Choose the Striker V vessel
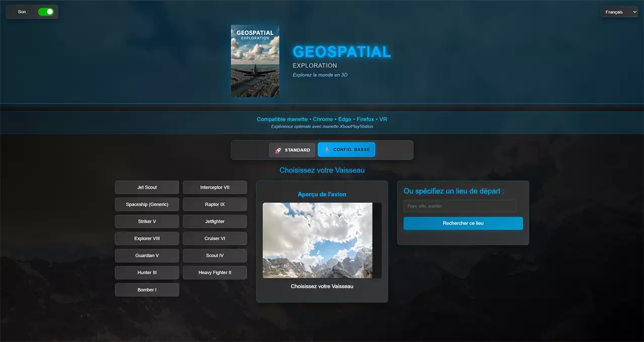This screenshot has width=644, height=342. pyautogui.click(x=147, y=221)
